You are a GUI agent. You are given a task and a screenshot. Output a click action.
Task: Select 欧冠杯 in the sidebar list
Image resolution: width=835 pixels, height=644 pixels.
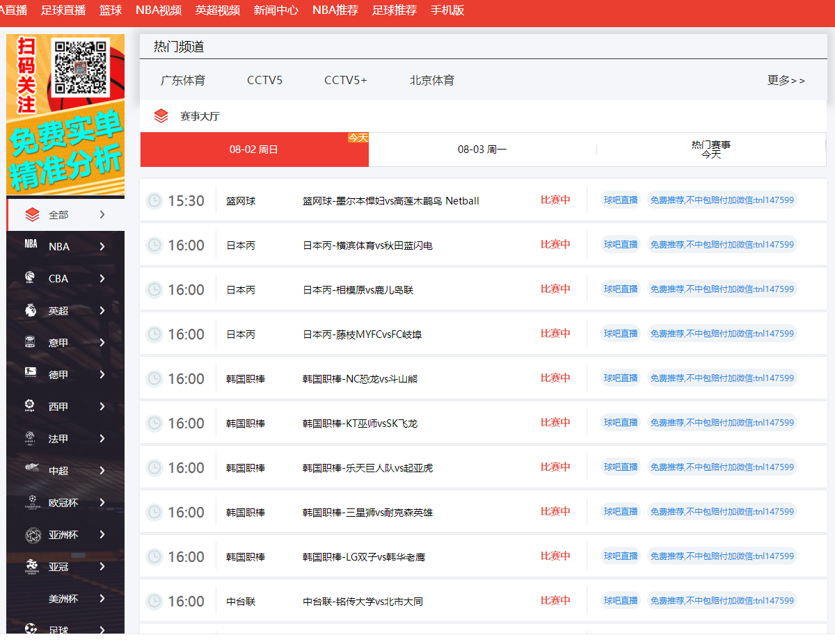(63, 503)
